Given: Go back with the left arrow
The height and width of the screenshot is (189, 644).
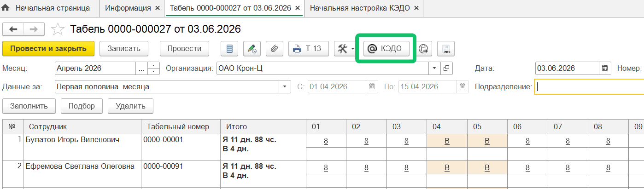Looking at the screenshot, I should tap(13, 29).
